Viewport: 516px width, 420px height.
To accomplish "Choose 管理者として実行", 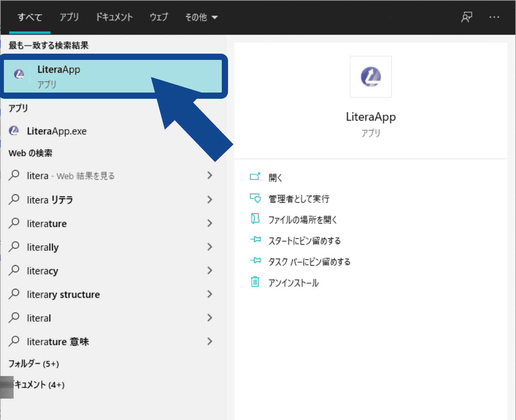I will [x=299, y=199].
